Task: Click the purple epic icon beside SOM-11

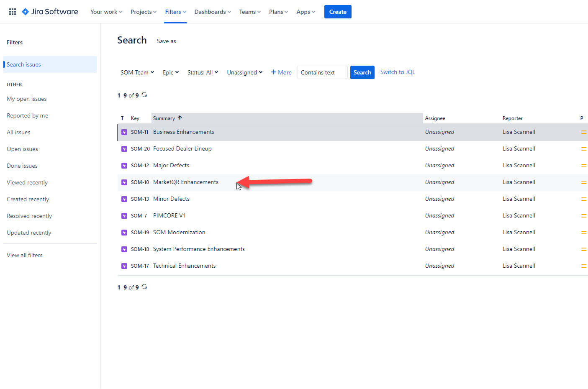Action: [x=124, y=132]
